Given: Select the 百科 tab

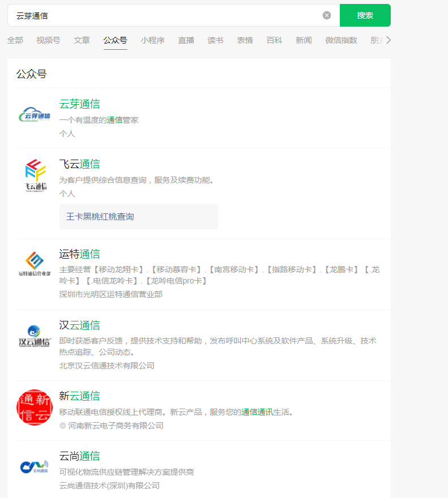Looking at the screenshot, I should (274, 40).
